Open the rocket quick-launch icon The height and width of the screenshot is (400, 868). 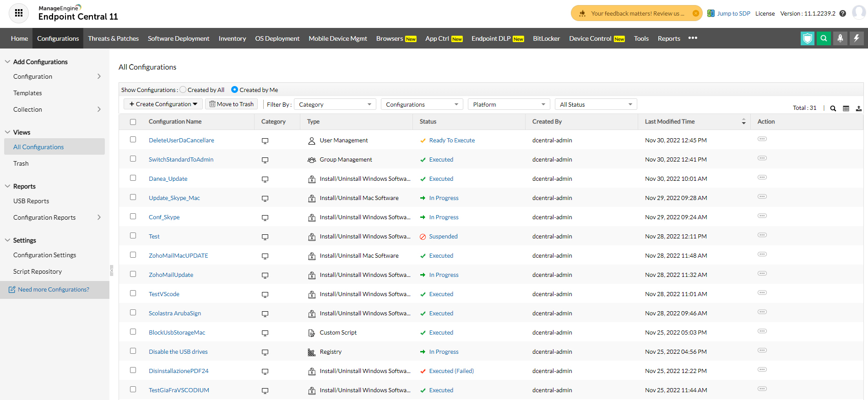[x=840, y=38]
